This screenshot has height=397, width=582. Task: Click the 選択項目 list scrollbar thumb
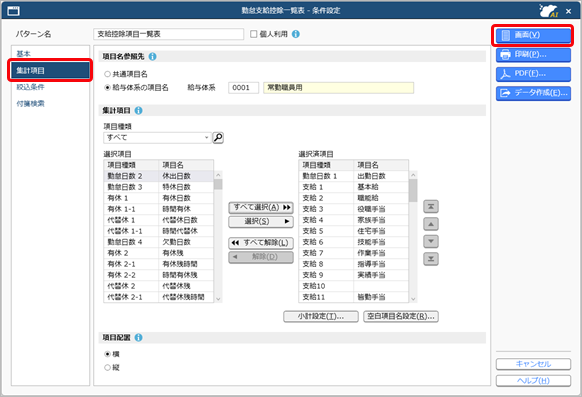click(218, 184)
